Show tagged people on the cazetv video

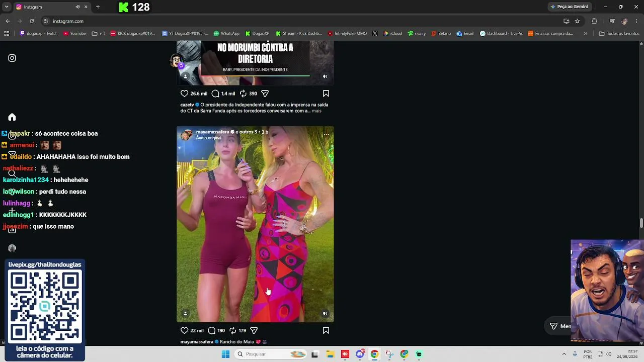point(185,76)
